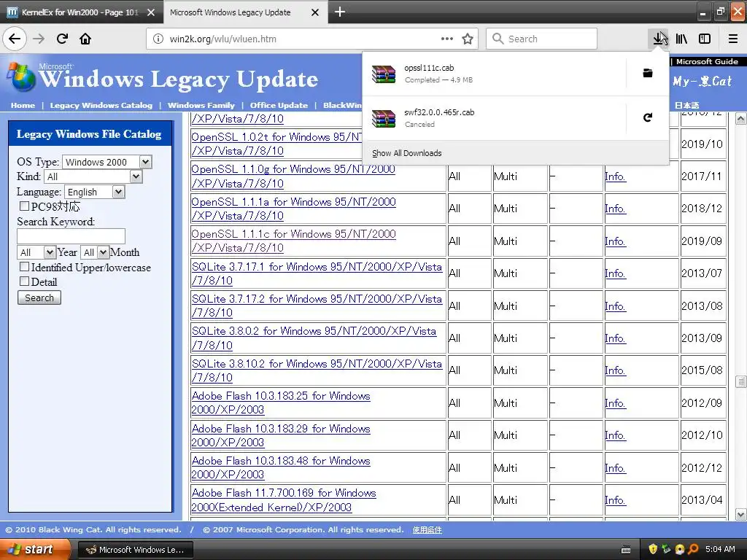Viewport: 747px width, 560px height.
Task: Click the page scrollbar up arrow
Action: tap(741, 118)
